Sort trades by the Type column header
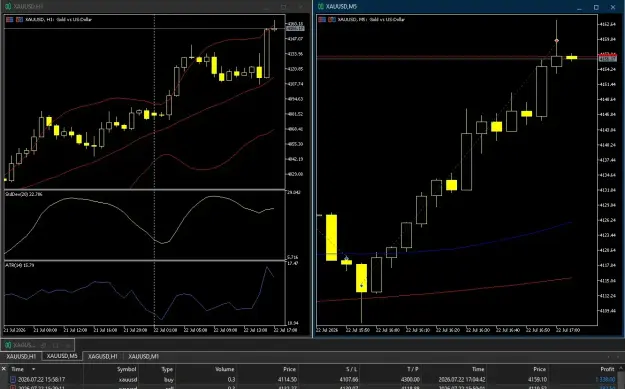 click(167, 369)
